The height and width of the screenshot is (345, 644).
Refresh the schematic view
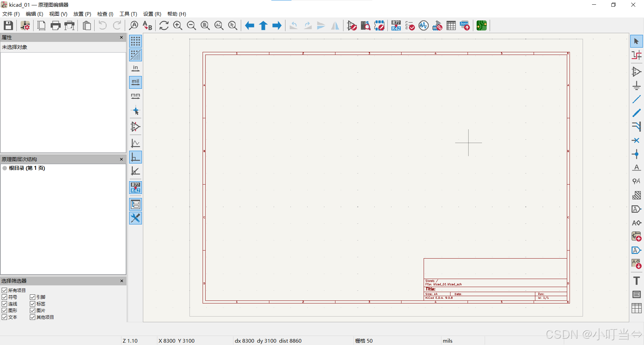point(164,25)
